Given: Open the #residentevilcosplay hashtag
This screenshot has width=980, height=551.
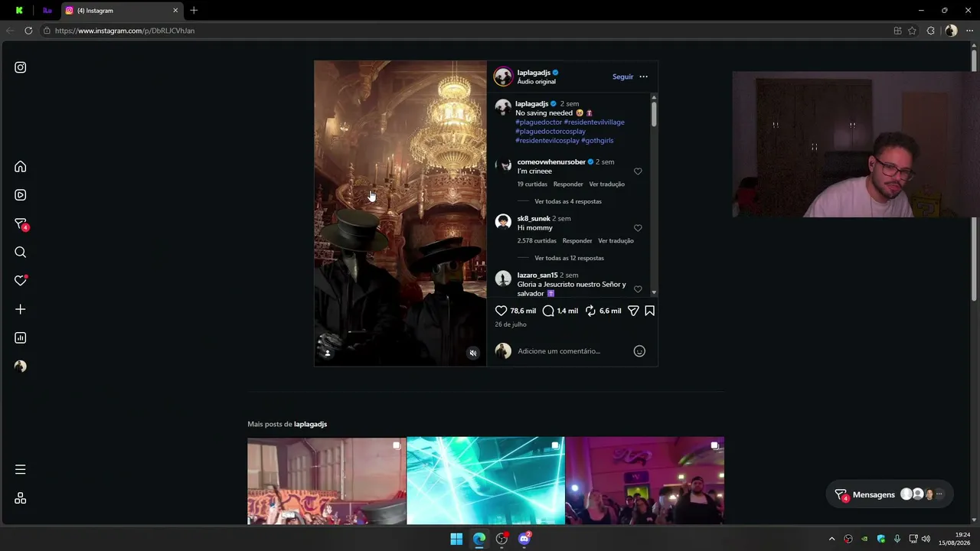Looking at the screenshot, I should 547,141.
